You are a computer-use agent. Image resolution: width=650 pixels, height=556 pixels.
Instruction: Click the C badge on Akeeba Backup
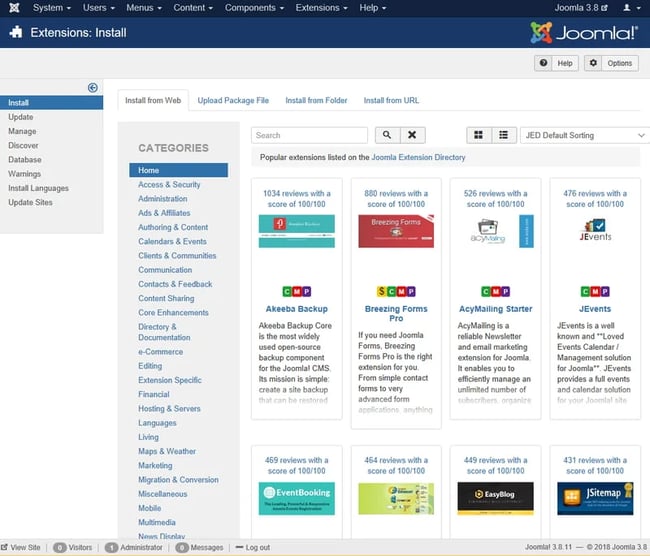(x=287, y=291)
